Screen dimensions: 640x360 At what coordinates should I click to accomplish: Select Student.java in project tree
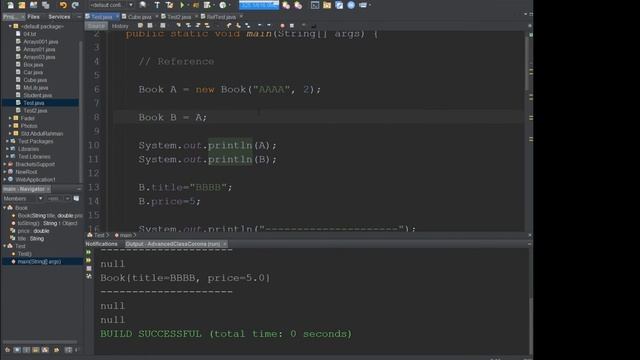(x=38, y=95)
